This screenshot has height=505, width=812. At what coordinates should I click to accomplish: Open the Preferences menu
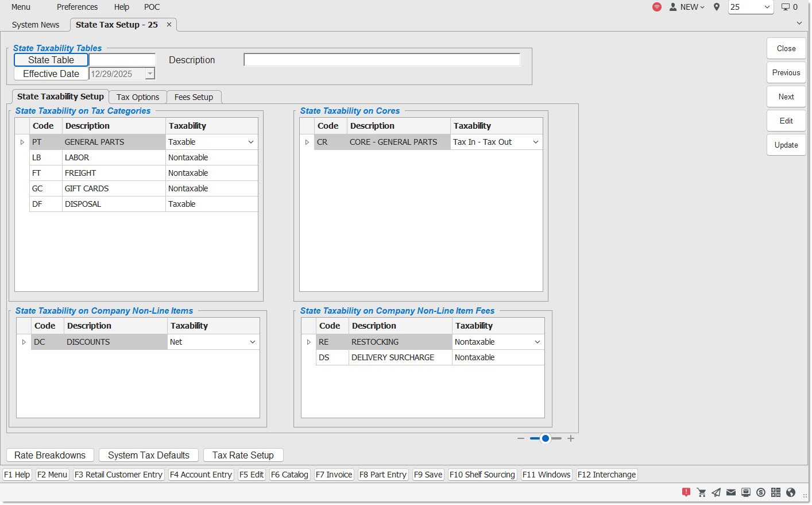coord(77,7)
